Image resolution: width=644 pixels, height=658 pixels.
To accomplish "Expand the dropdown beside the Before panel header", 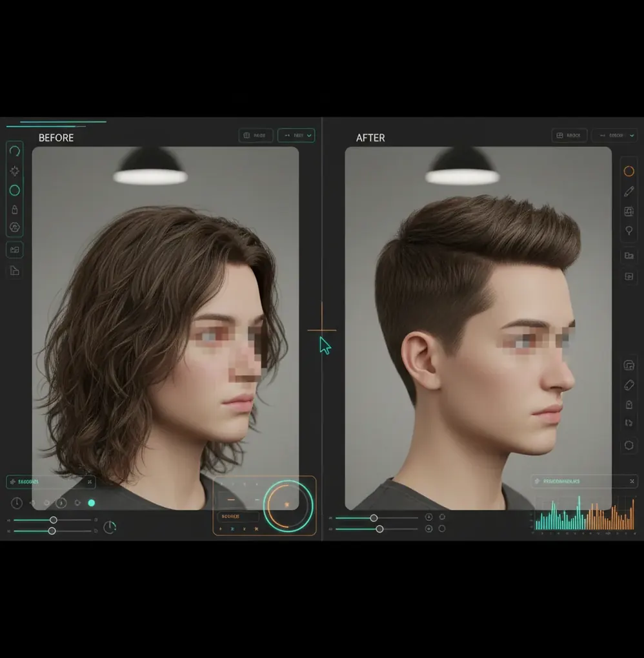I will point(296,135).
